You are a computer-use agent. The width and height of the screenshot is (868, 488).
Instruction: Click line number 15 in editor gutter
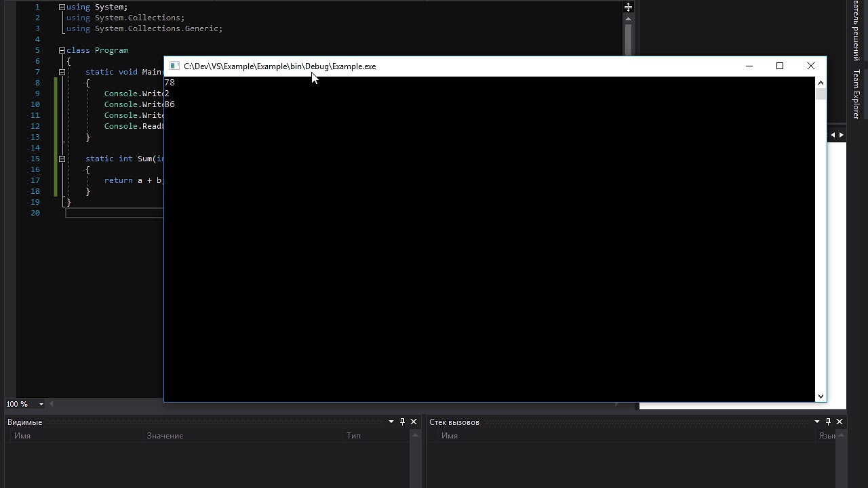click(x=36, y=159)
